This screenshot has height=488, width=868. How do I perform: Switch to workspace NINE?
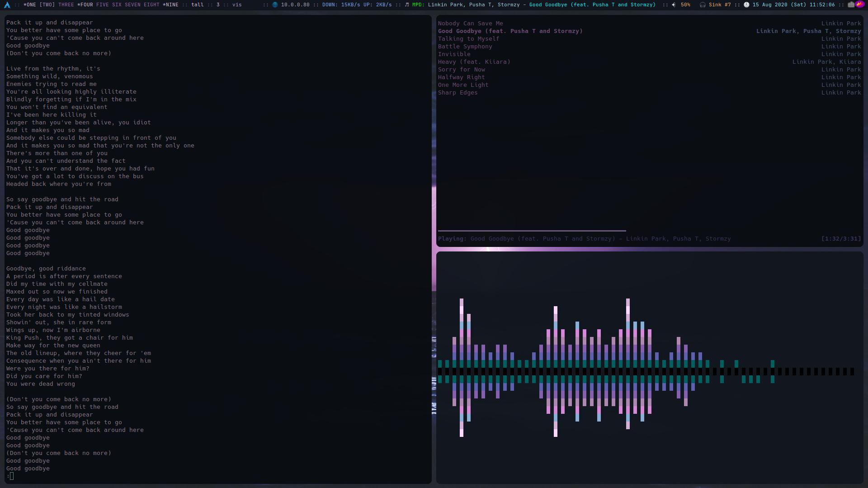(x=170, y=5)
